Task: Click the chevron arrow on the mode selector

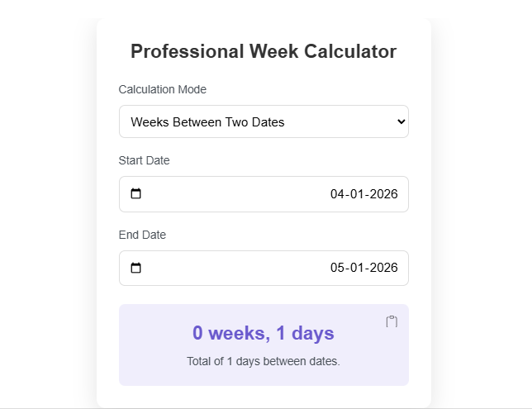Action: point(401,121)
